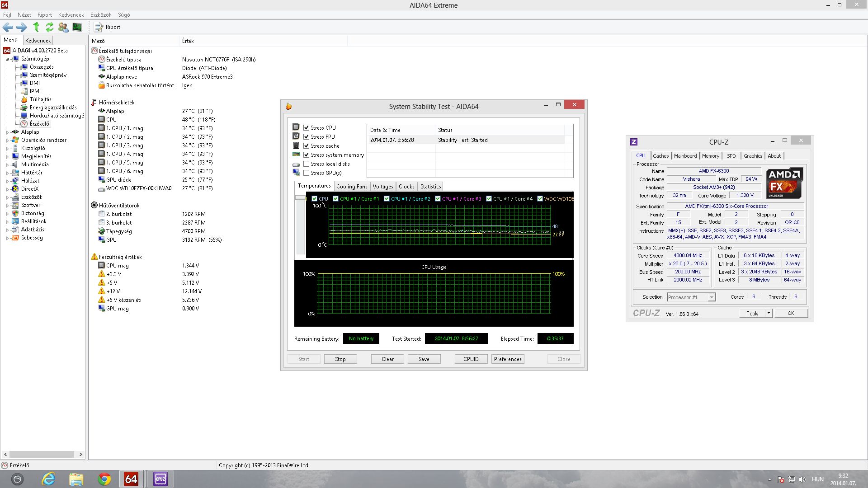Open File Explorer from the taskbar
The image size is (868, 488).
(x=76, y=479)
